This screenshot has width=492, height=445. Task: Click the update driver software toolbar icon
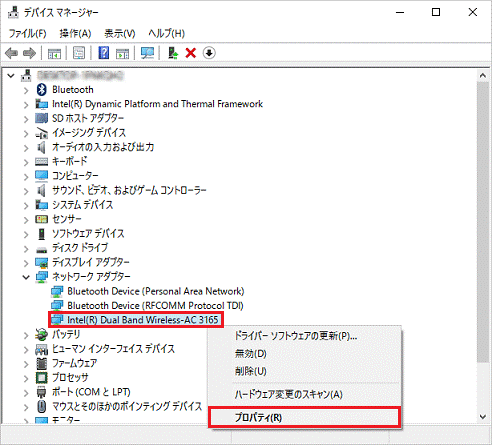tap(173, 53)
